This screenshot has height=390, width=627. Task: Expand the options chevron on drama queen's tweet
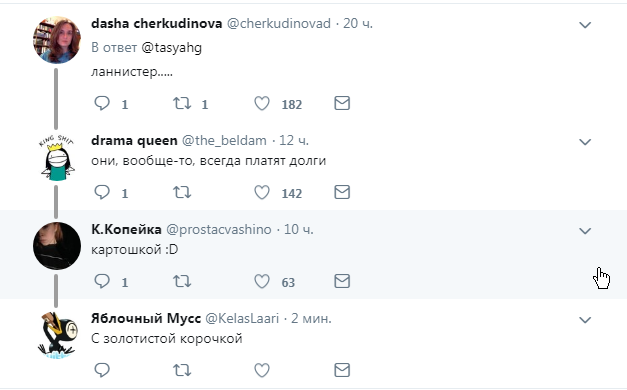pyautogui.click(x=585, y=142)
